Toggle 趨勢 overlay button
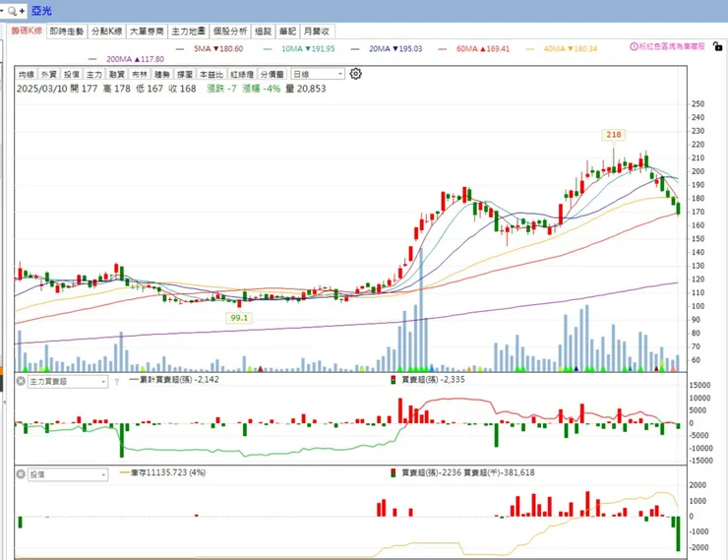 click(x=162, y=74)
